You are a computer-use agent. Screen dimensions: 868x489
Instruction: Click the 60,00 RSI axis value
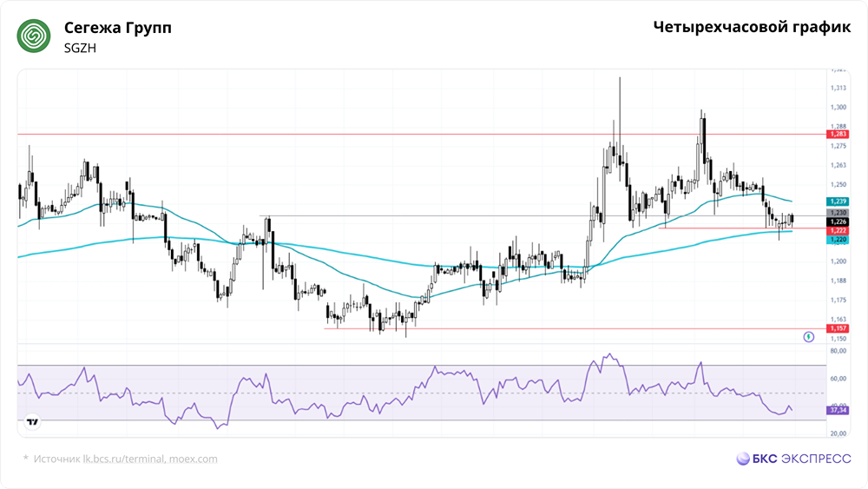click(838, 379)
